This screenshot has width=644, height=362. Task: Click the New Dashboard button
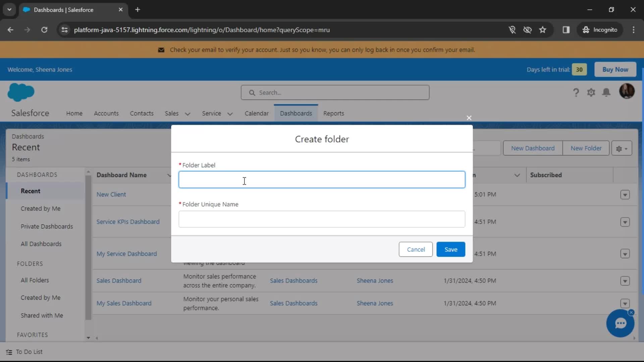click(x=533, y=148)
